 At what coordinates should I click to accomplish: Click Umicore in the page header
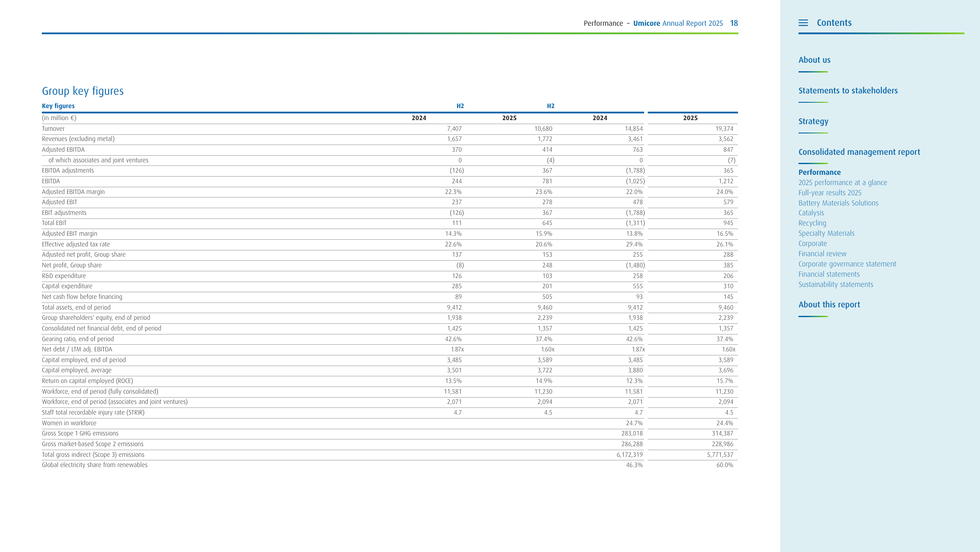646,24
